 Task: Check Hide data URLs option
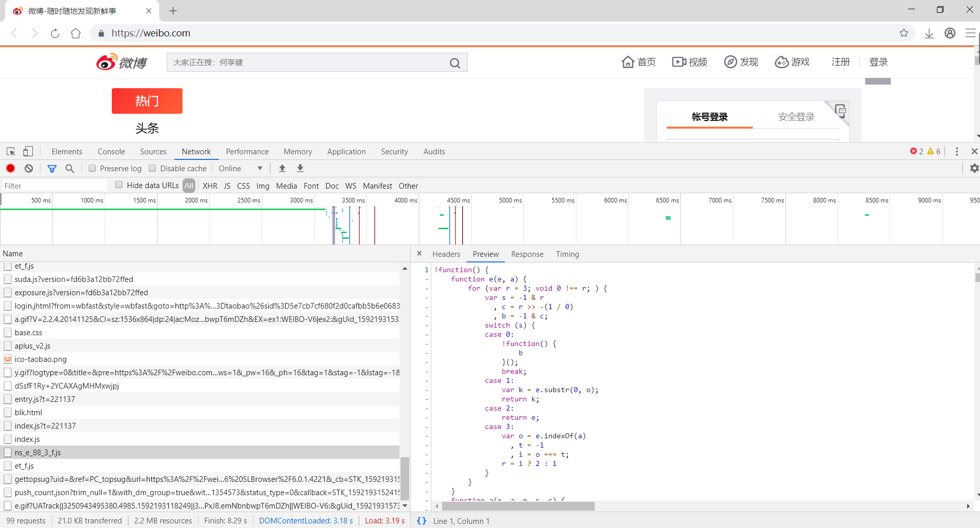119,185
